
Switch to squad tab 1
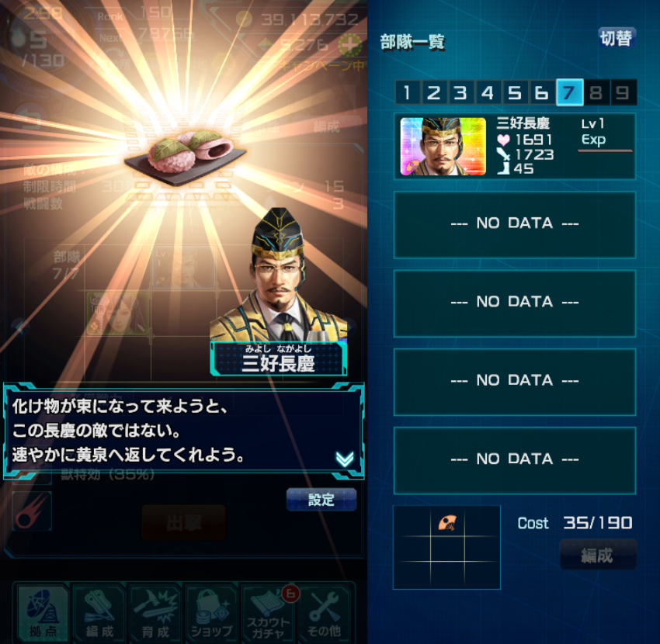pos(407,92)
